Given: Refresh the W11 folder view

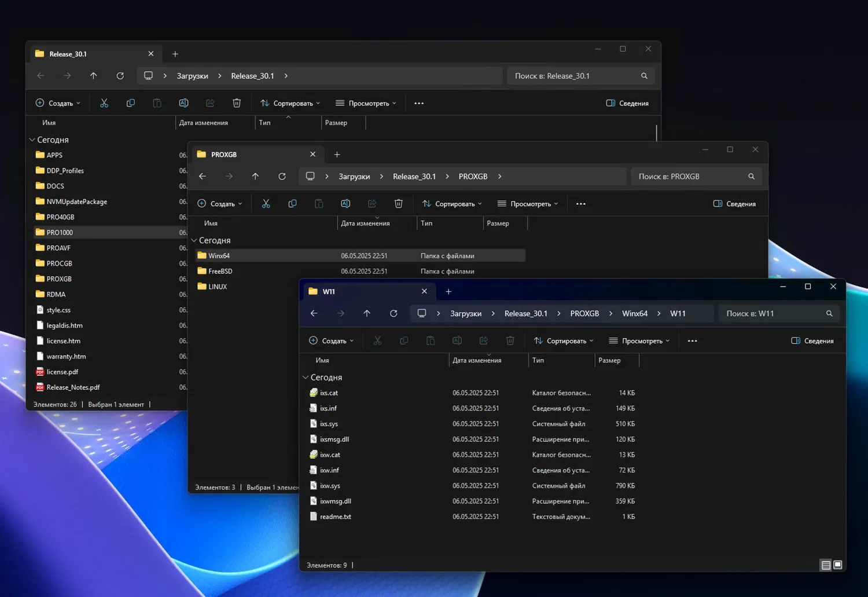Looking at the screenshot, I should pyautogui.click(x=393, y=313).
